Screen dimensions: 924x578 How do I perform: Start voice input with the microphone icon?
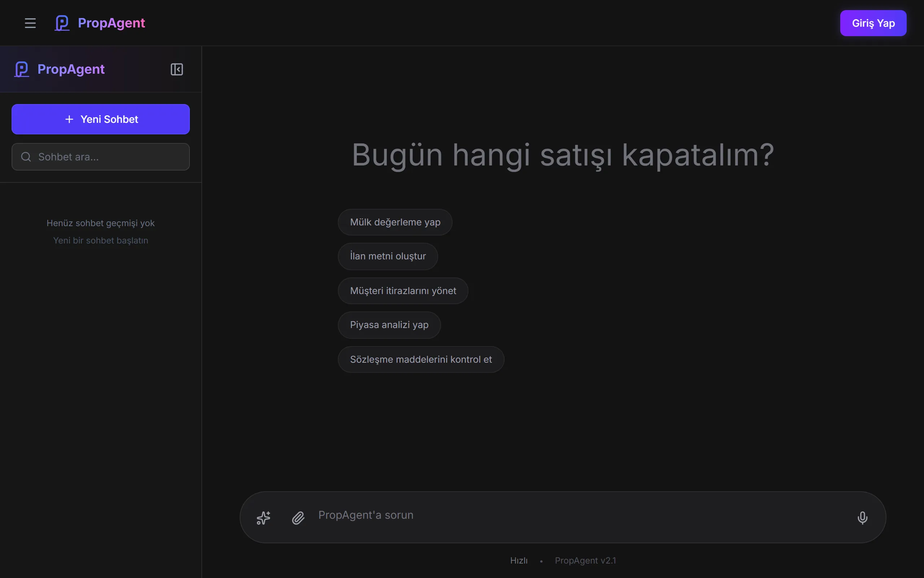pos(862,518)
